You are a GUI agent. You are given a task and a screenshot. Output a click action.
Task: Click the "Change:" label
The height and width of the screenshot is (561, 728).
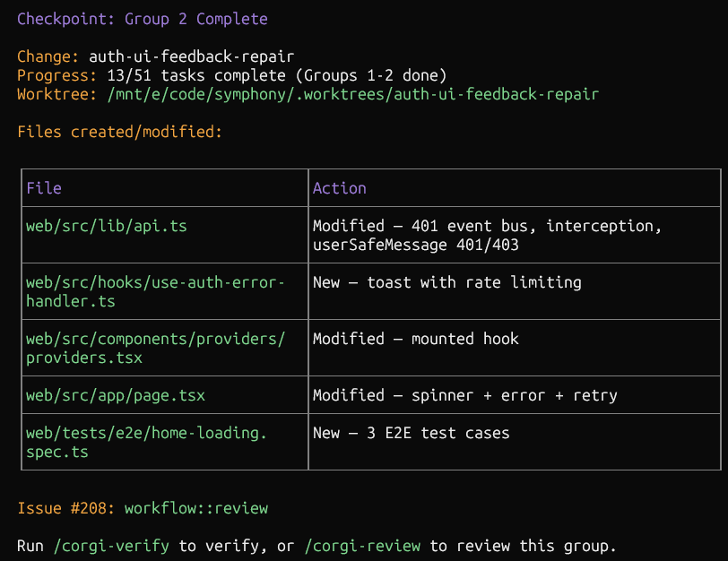(48, 56)
